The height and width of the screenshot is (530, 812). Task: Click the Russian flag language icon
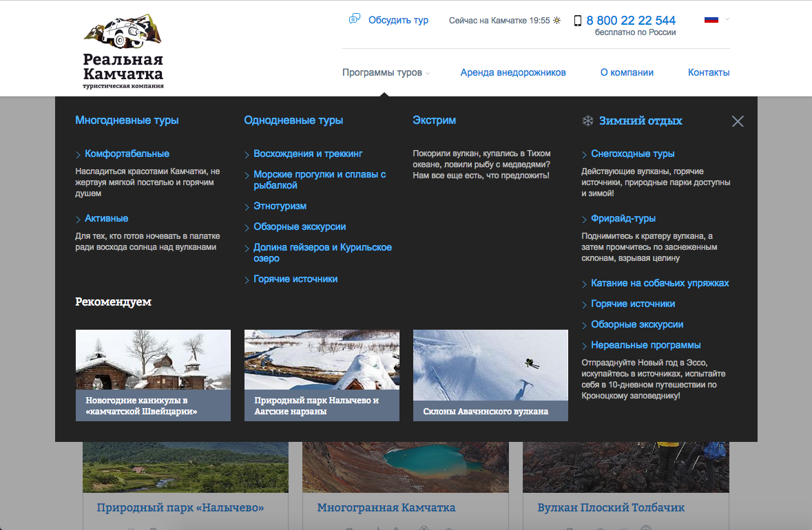pos(711,20)
